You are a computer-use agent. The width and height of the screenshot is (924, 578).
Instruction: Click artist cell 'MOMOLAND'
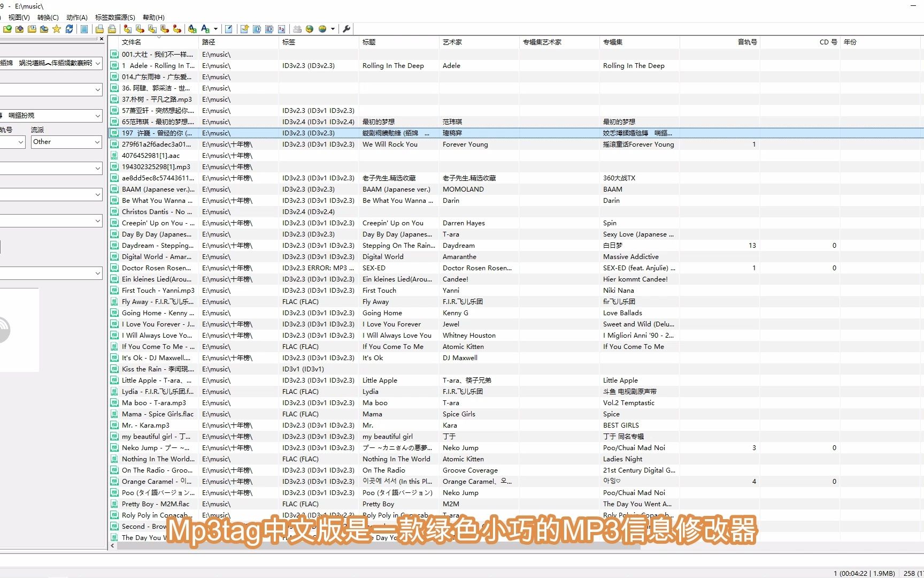pyautogui.click(x=463, y=189)
